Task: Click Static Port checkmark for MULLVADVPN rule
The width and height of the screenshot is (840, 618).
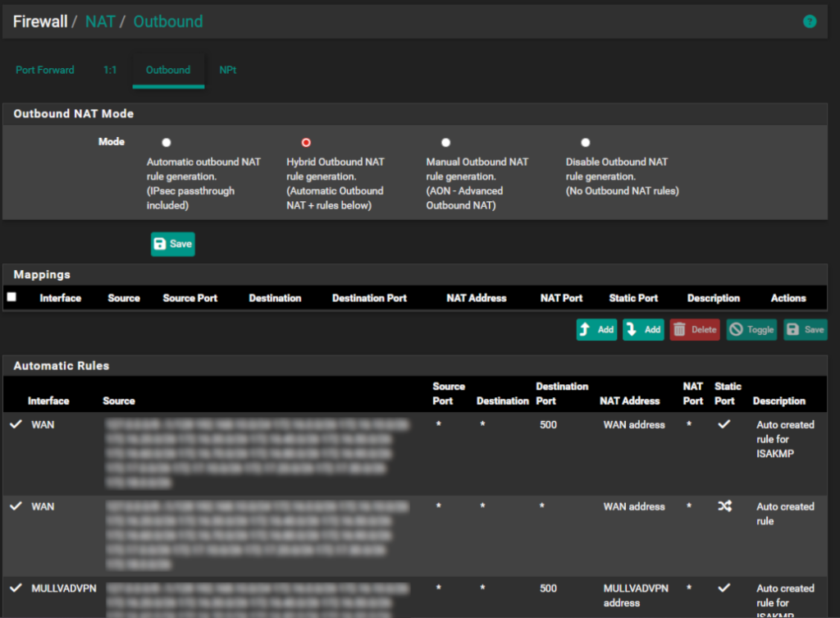Action: click(x=724, y=588)
